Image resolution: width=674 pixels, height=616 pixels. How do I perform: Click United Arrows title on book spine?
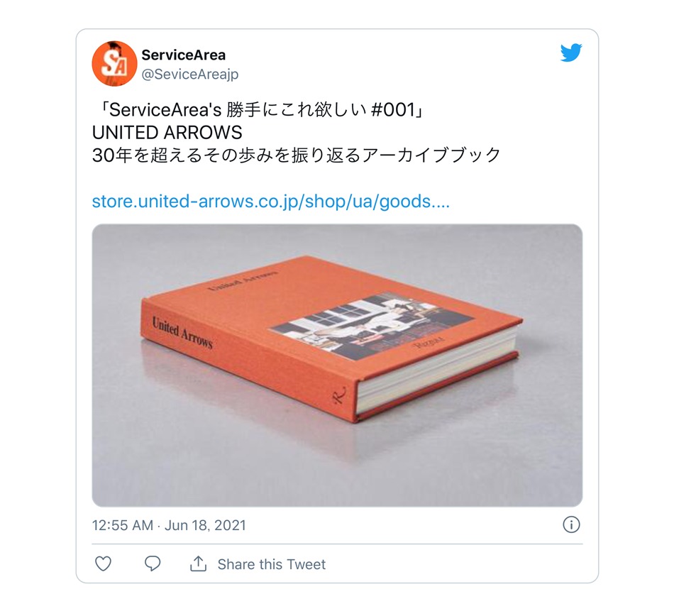[x=182, y=333]
